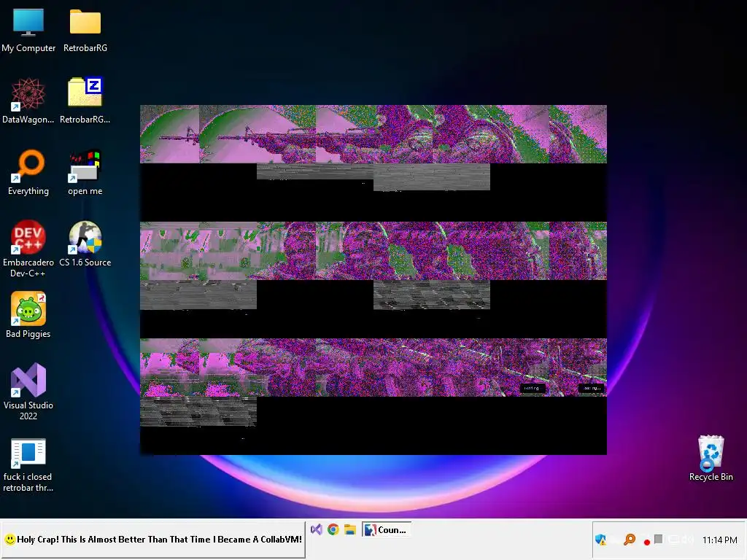
Task: Select the DataWagon shortcut icon
Action: [28, 101]
